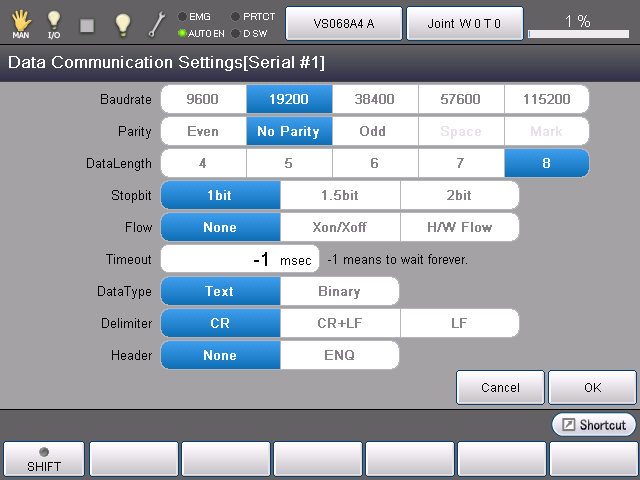Select 2bit stopbit option
Screen dimensions: 640x480
pyautogui.click(x=459, y=195)
